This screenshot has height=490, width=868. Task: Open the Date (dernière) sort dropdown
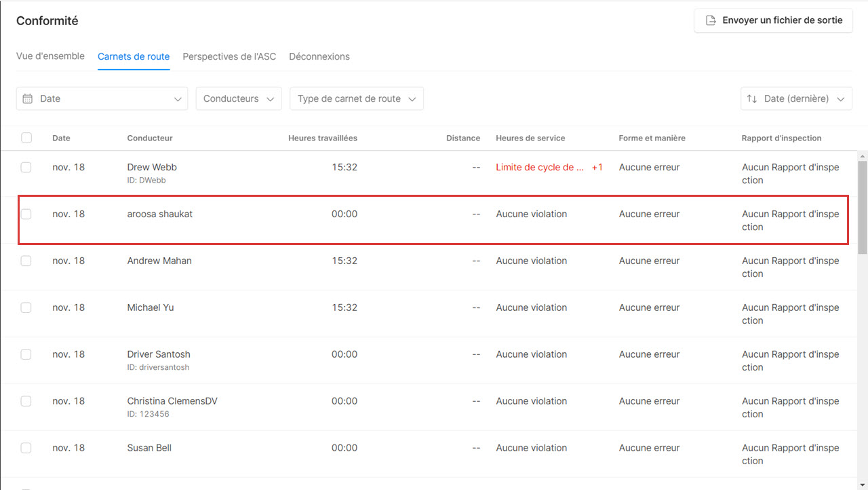pyautogui.click(x=796, y=98)
